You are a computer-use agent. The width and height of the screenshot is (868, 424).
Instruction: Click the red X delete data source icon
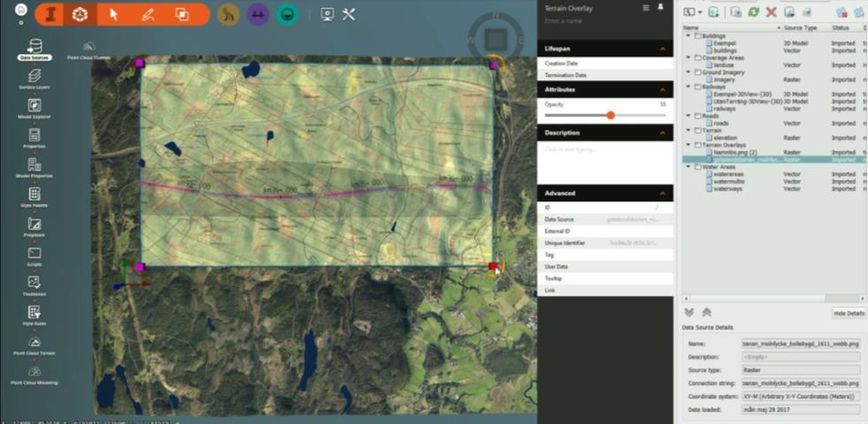click(x=771, y=12)
